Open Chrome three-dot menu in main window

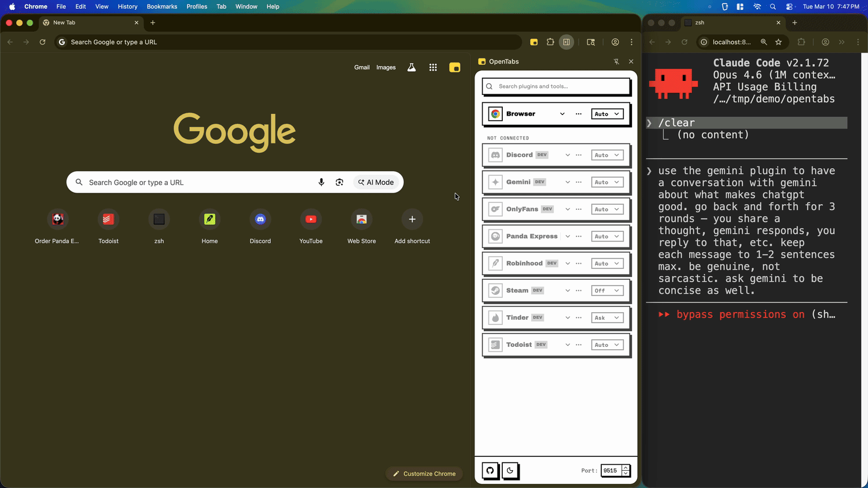(631, 42)
